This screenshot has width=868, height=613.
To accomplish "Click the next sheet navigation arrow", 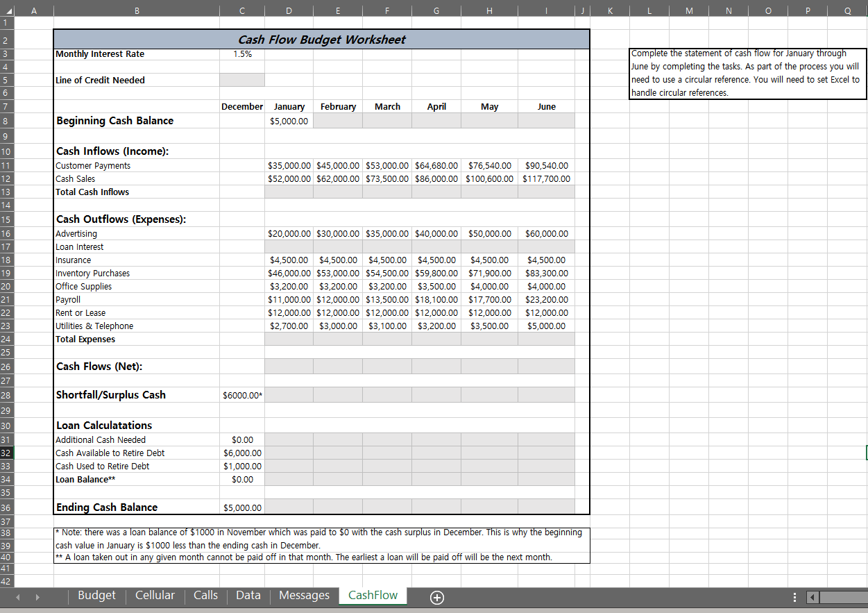I will click(x=38, y=597).
